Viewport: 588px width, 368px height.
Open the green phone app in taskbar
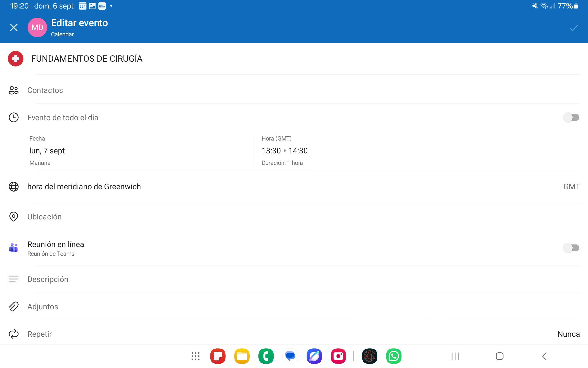266,356
